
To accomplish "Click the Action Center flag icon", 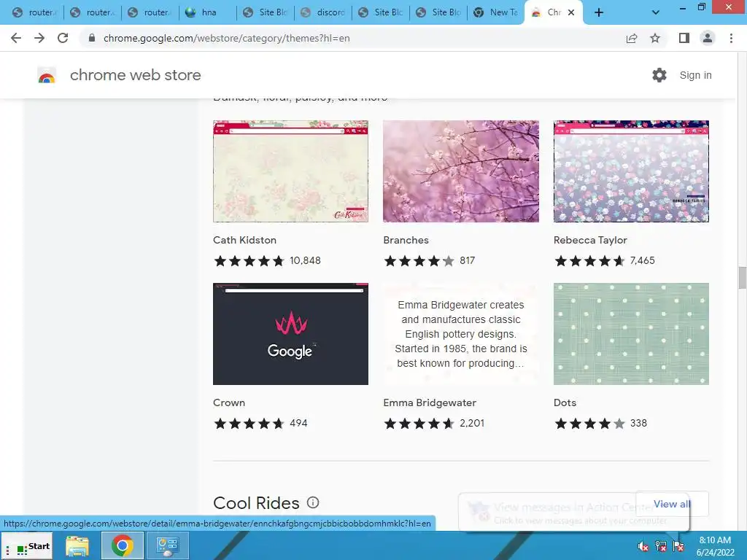I will click(678, 546).
